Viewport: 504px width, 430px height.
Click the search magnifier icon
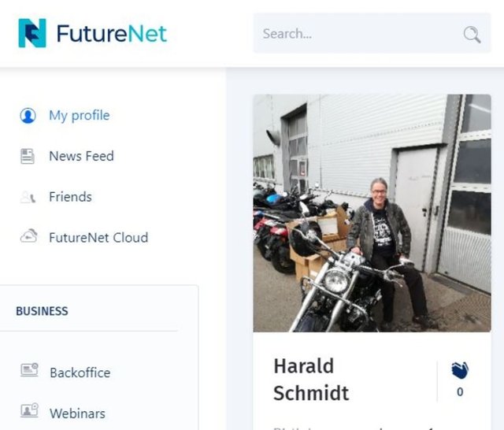click(472, 34)
